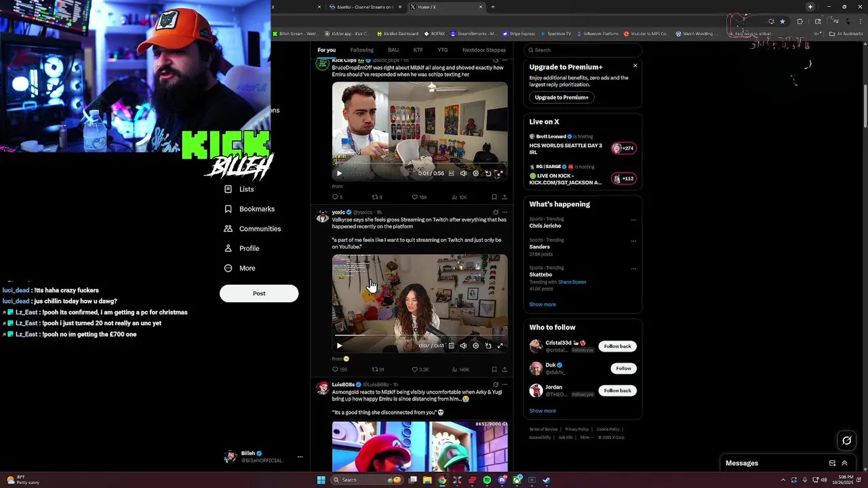The width and height of the screenshot is (868, 488).
Task: Like Kick Clips post with 169 likes
Action: pyautogui.click(x=415, y=197)
